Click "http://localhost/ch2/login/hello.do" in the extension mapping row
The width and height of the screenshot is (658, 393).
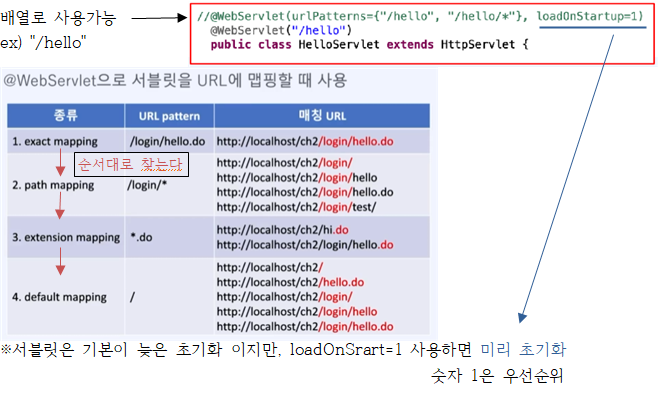[x=305, y=245]
